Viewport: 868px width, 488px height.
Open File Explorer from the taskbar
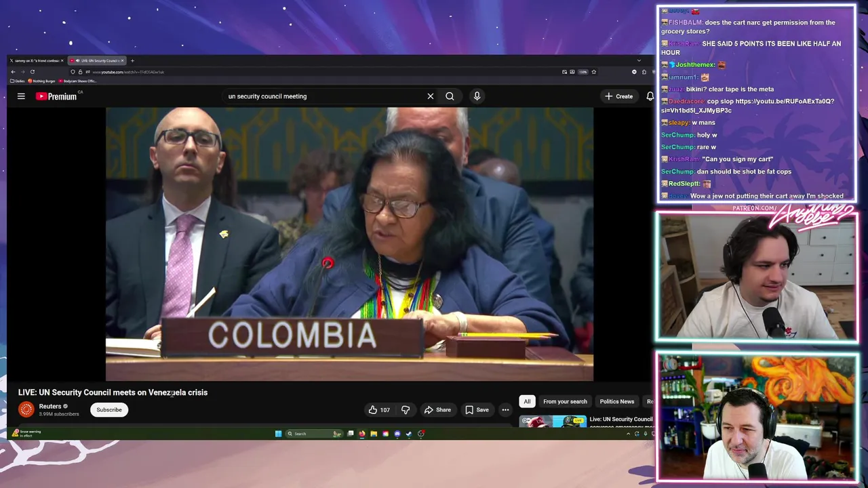point(374,434)
